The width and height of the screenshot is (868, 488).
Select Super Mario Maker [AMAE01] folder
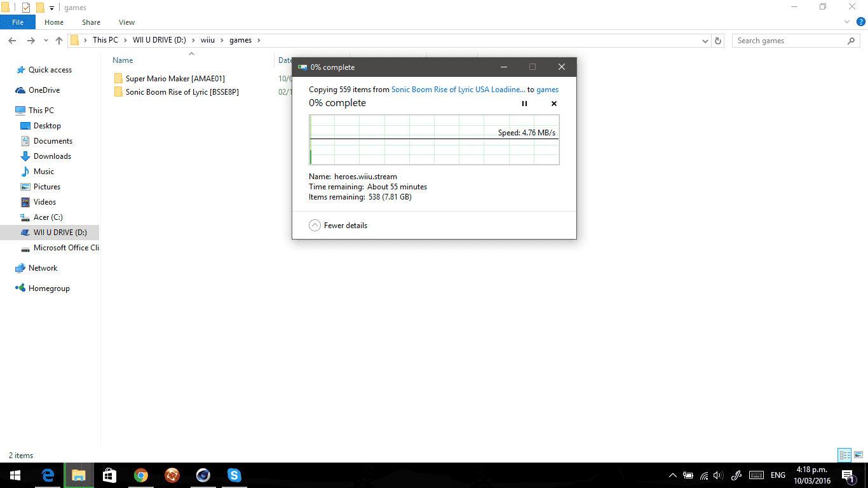click(170, 78)
